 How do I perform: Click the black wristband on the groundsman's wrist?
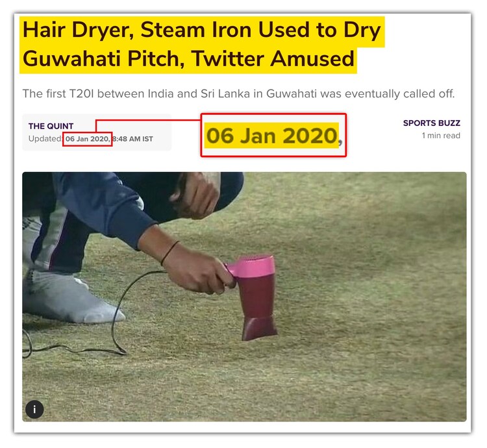tap(169, 253)
